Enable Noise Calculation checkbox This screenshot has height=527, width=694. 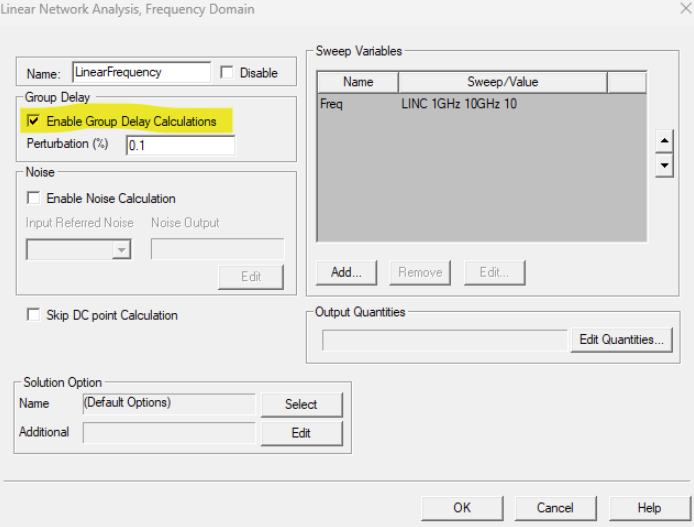[x=34, y=199]
